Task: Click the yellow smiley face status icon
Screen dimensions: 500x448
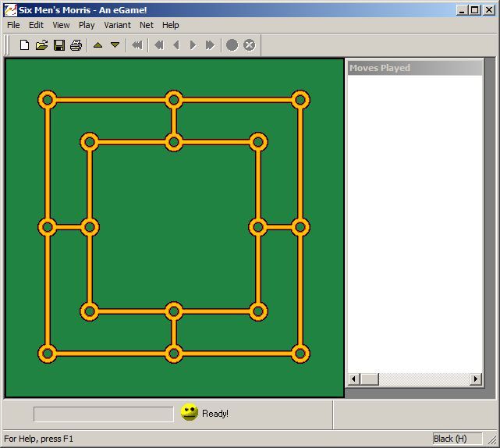Action: pyautogui.click(x=189, y=413)
